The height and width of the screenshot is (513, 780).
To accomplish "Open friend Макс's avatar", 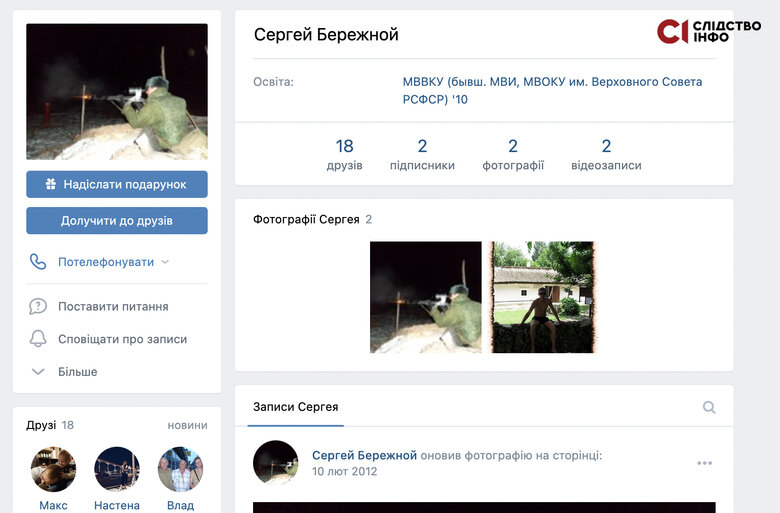I will (53, 469).
